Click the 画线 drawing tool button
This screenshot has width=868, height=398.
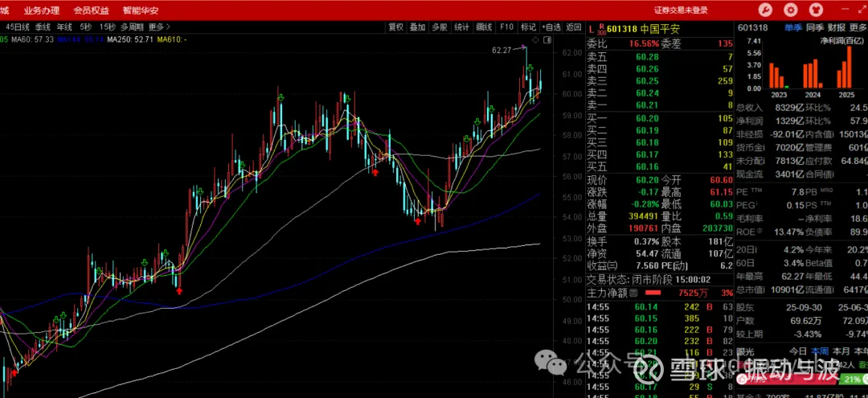click(x=484, y=27)
